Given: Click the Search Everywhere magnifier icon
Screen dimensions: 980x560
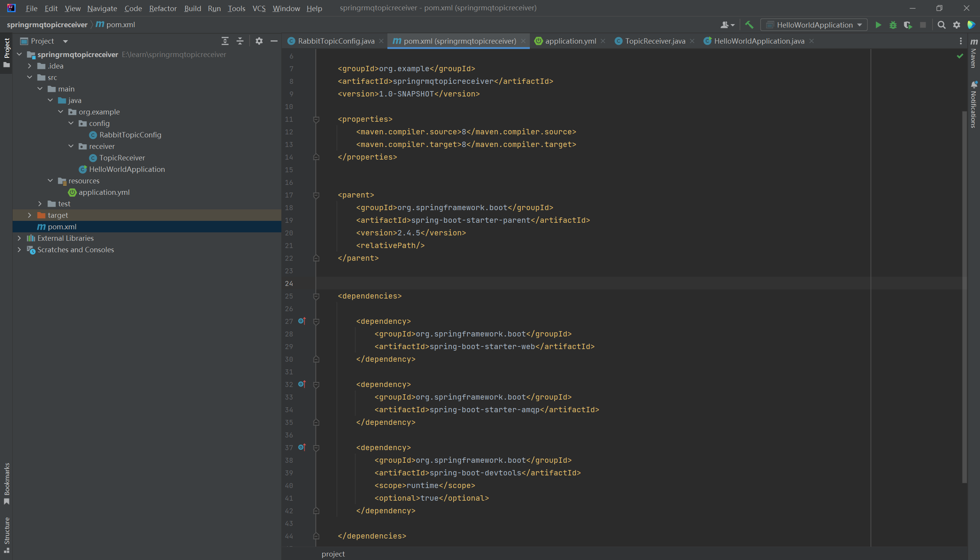Looking at the screenshot, I should tap(941, 25).
